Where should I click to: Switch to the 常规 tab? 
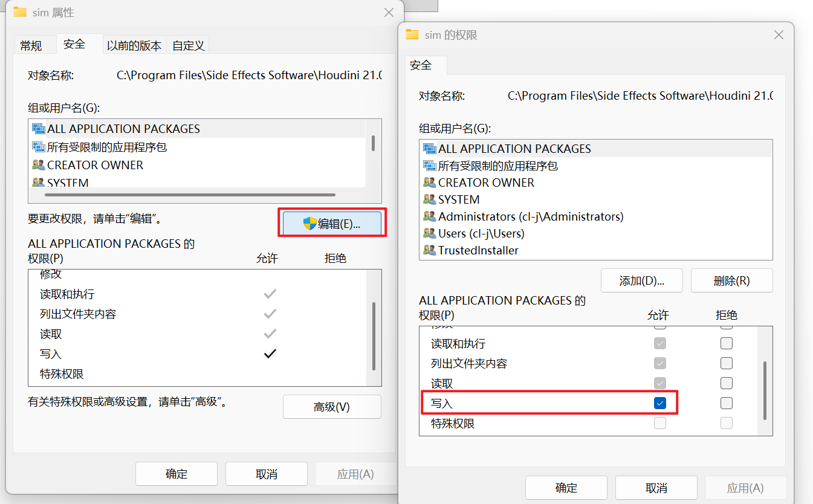pyautogui.click(x=31, y=45)
